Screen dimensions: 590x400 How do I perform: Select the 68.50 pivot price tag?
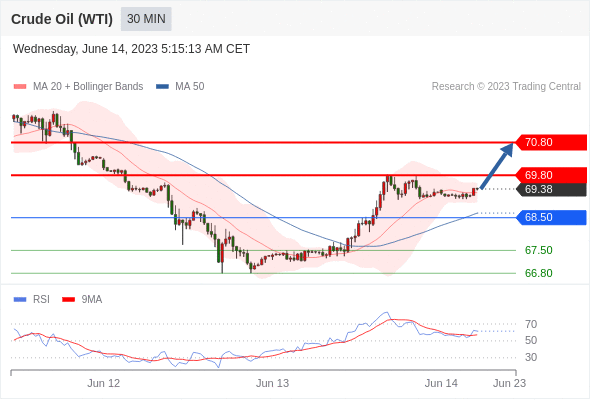[x=550, y=217]
